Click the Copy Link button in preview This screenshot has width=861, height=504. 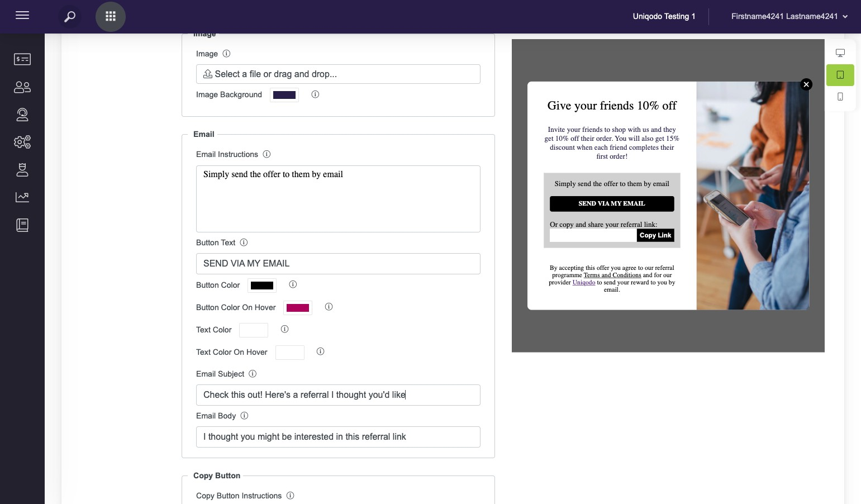[655, 235]
